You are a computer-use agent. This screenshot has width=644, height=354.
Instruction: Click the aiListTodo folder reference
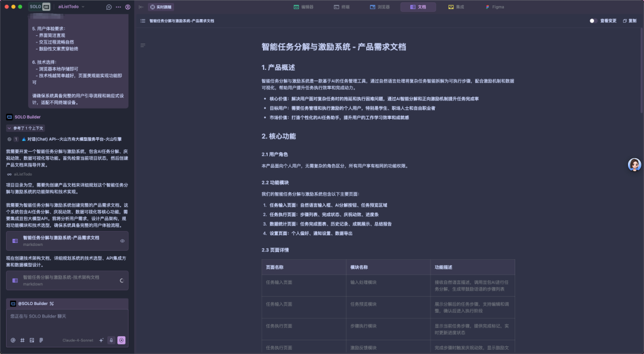(19, 174)
